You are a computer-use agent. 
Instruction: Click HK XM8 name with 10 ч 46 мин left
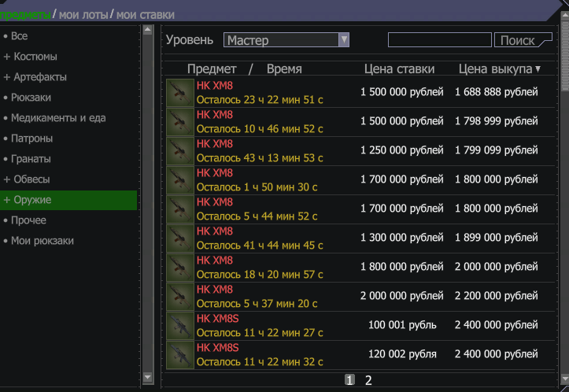[215, 115]
